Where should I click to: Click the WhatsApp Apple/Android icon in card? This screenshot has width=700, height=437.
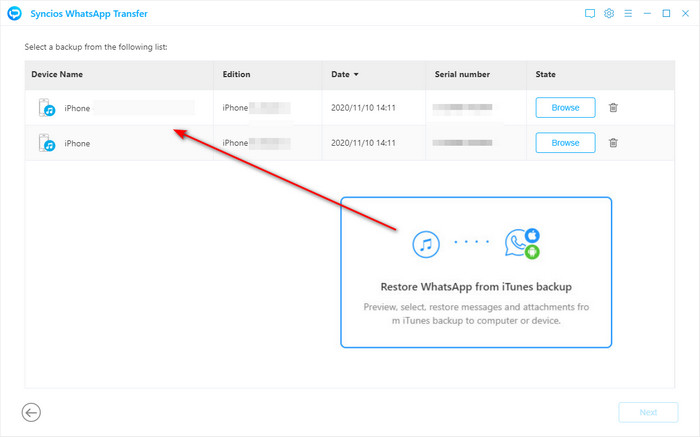522,244
